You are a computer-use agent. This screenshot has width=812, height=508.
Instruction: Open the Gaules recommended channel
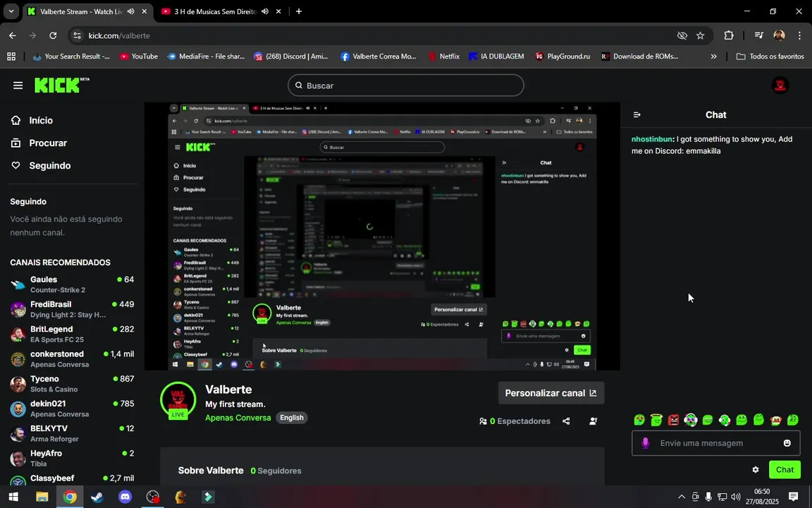pyautogui.click(x=72, y=284)
